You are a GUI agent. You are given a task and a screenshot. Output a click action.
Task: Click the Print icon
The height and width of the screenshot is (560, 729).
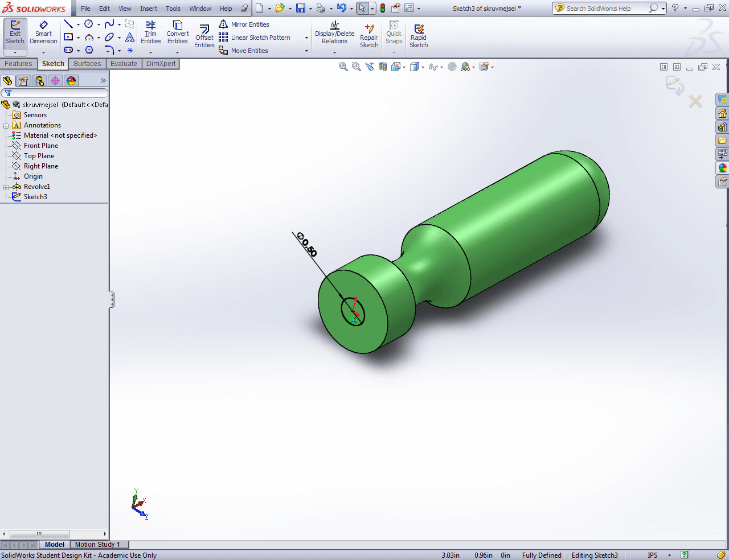321,8
